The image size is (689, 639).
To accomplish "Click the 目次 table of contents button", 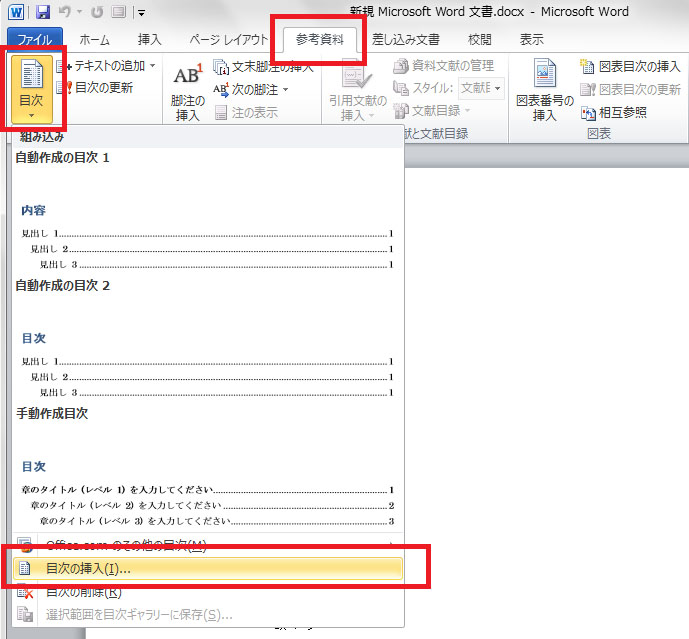I will 32,89.
